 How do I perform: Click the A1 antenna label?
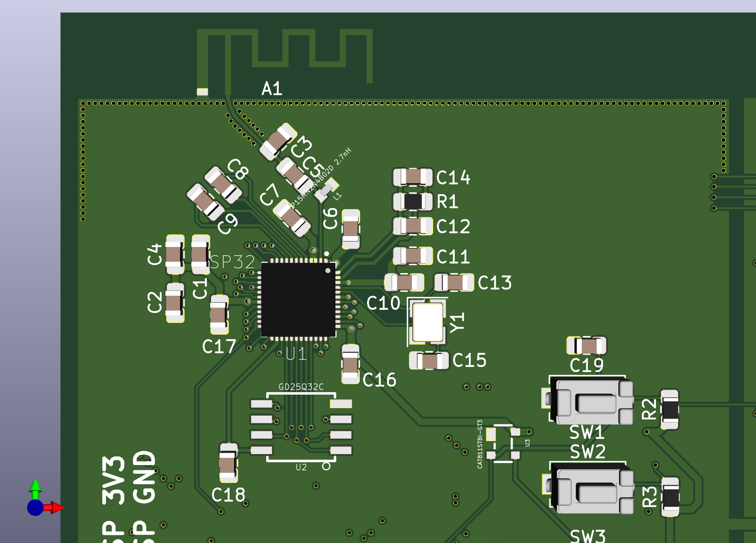(x=272, y=89)
